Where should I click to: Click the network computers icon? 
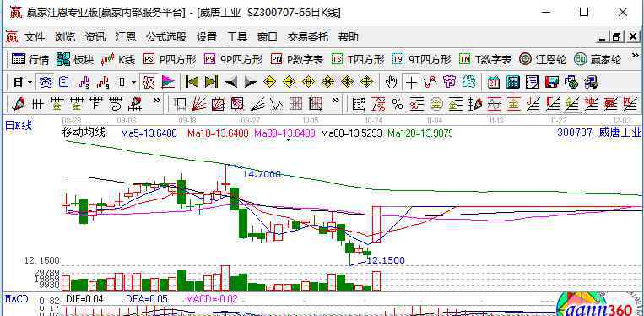pyautogui.click(x=571, y=83)
